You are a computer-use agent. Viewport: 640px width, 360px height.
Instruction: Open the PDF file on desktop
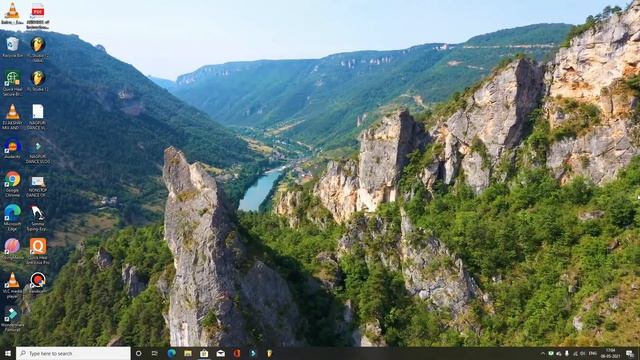(38, 16)
